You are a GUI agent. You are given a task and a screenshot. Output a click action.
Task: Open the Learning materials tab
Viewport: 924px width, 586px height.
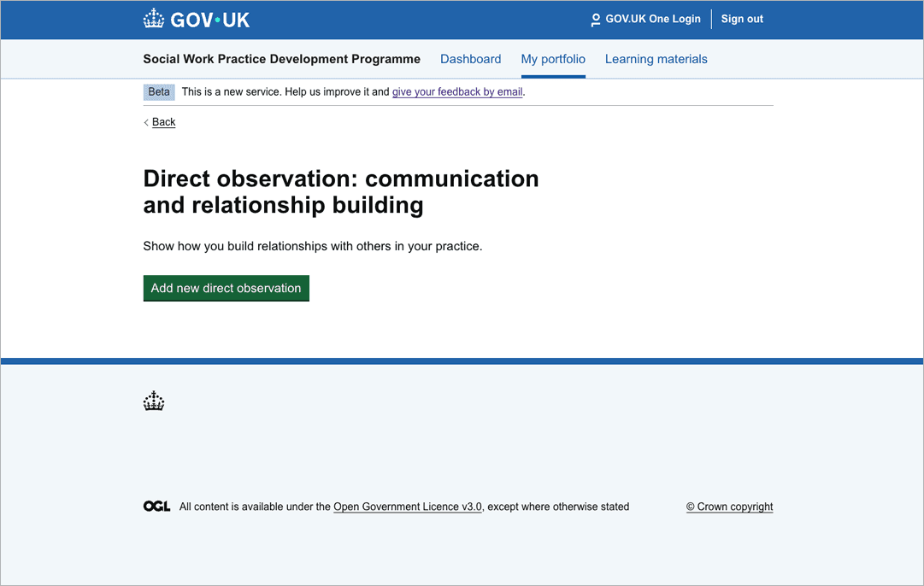(x=656, y=59)
